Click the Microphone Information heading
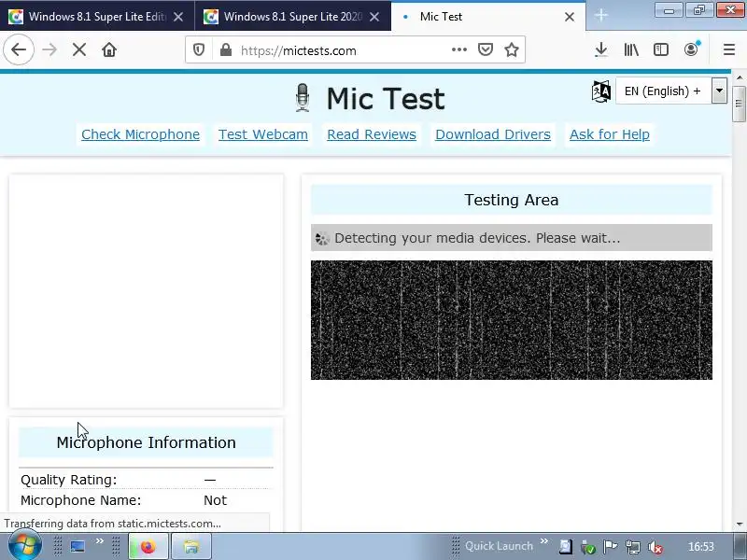This screenshot has height=560, width=747. [146, 442]
